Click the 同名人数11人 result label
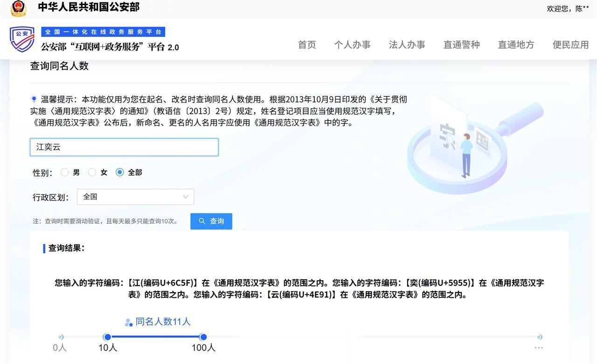 (x=163, y=322)
